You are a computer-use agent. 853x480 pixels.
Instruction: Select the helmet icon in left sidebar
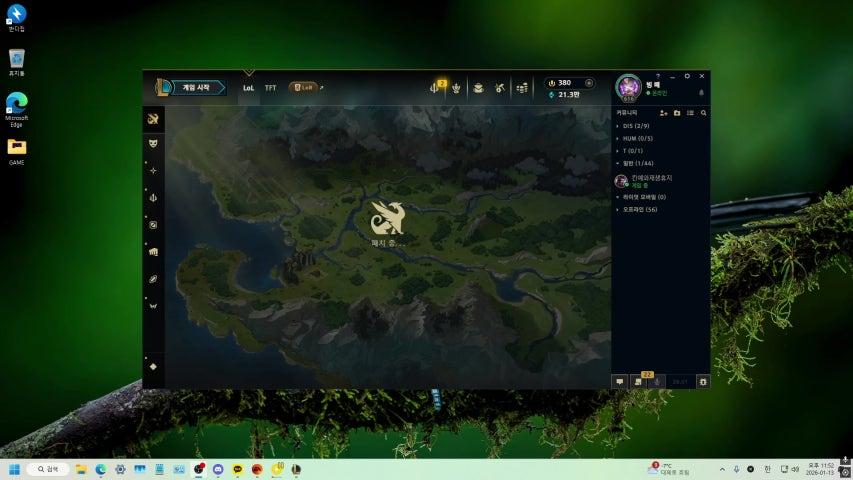point(153,306)
